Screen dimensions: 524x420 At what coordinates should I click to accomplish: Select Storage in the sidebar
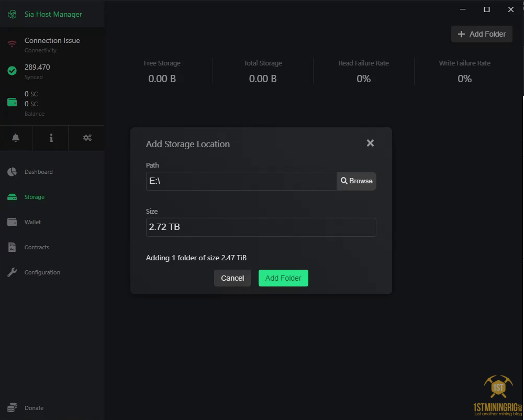35,197
